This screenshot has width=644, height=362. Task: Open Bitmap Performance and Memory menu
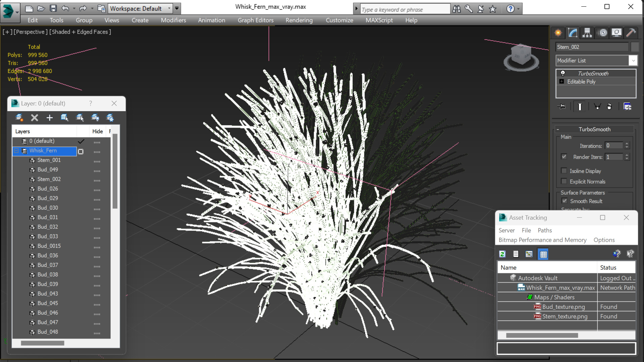[542, 240]
